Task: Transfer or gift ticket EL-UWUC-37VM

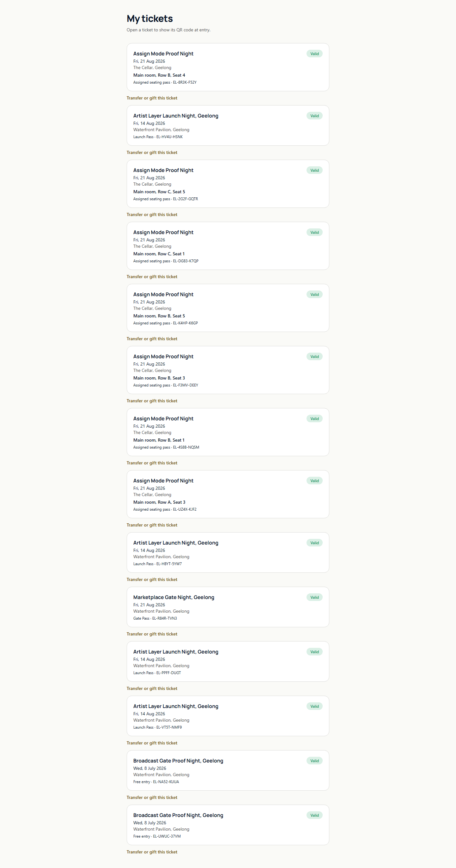Action: click(152, 852)
